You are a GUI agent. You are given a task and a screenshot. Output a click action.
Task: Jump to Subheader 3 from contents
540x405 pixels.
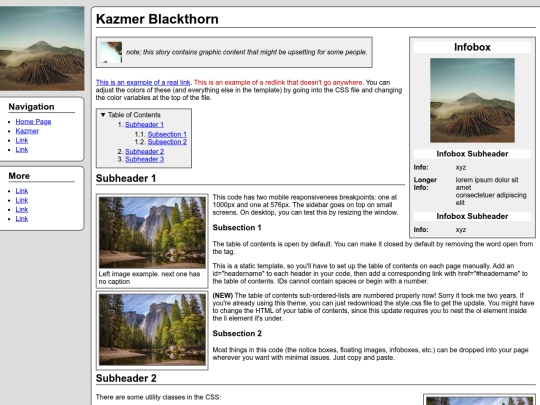(x=144, y=159)
